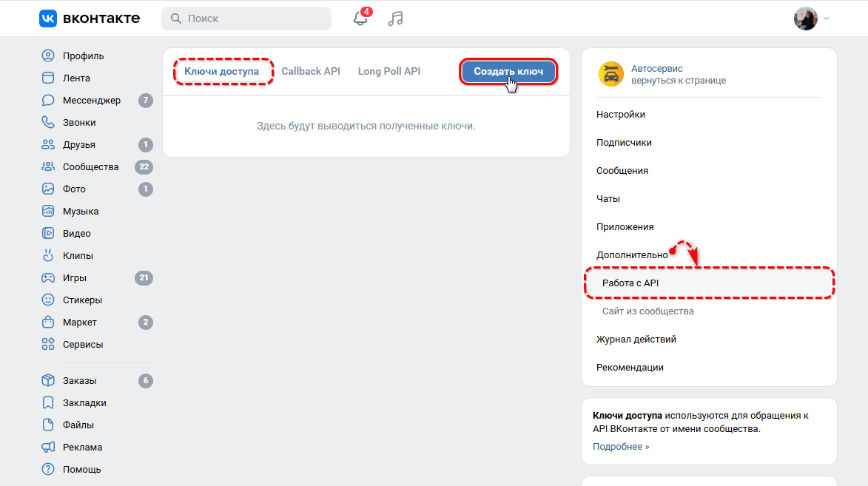Open Мессенджер from the sidebar icon
868x486 pixels.
pyautogui.click(x=48, y=100)
